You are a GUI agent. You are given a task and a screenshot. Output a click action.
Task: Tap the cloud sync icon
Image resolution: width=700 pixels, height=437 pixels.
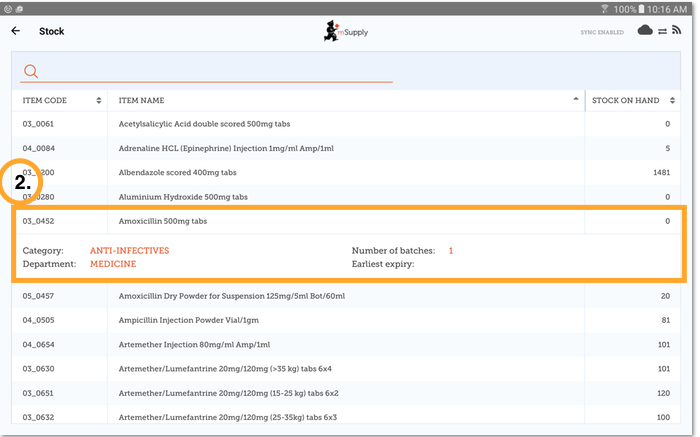tap(645, 31)
